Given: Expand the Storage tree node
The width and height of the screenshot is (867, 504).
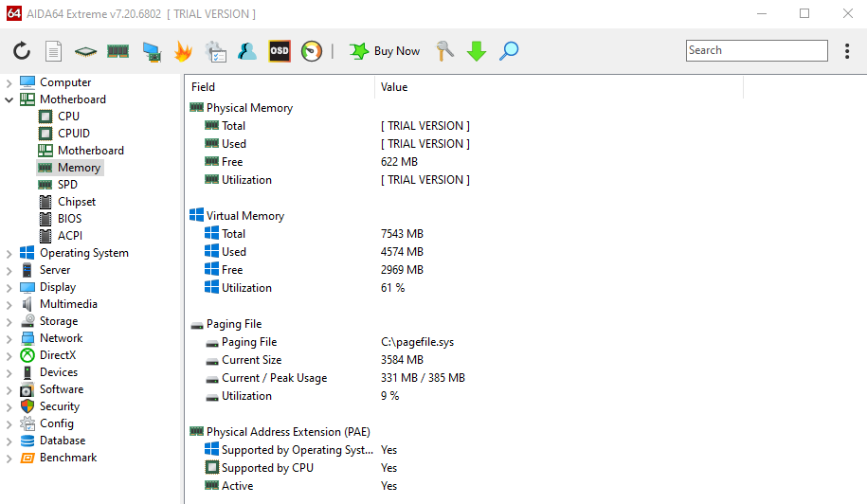Looking at the screenshot, I should tap(9, 322).
